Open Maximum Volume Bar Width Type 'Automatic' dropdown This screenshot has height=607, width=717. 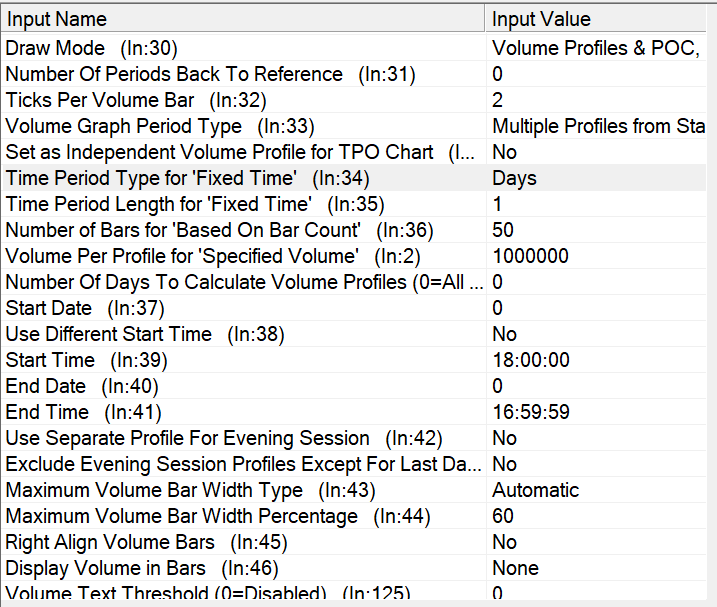tap(596, 490)
